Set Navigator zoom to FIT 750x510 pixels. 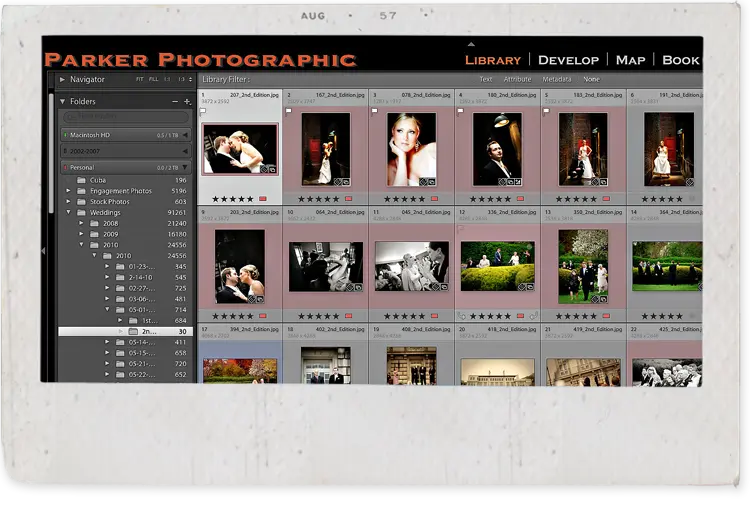(140, 79)
